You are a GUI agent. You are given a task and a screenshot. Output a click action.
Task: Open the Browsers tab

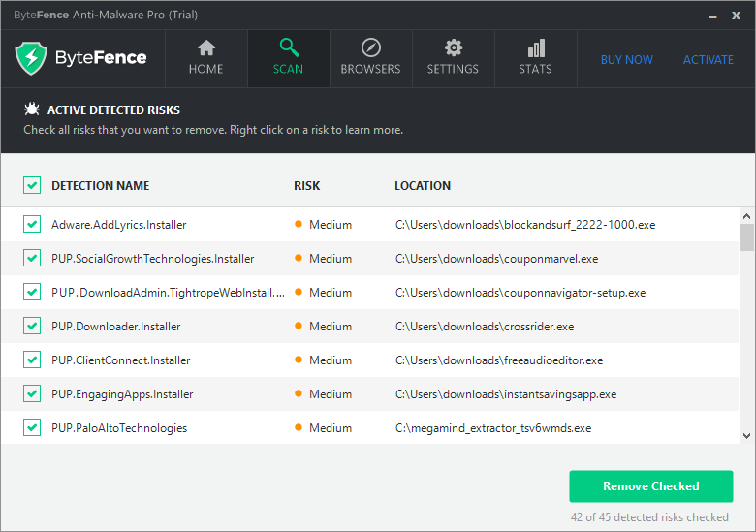click(x=371, y=58)
